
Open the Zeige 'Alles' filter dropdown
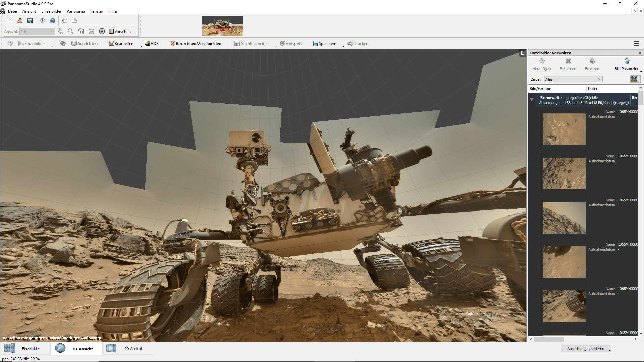click(x=573, y=79)
